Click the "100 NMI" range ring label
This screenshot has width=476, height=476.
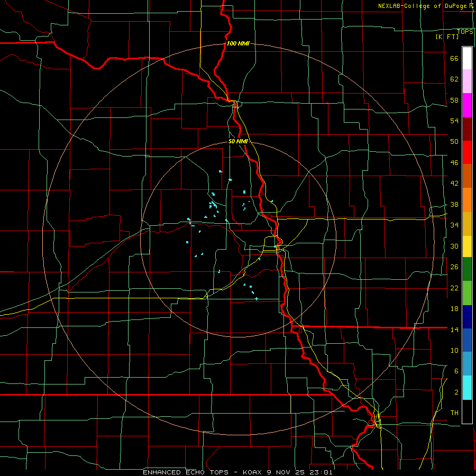click(x=238, y=43)
